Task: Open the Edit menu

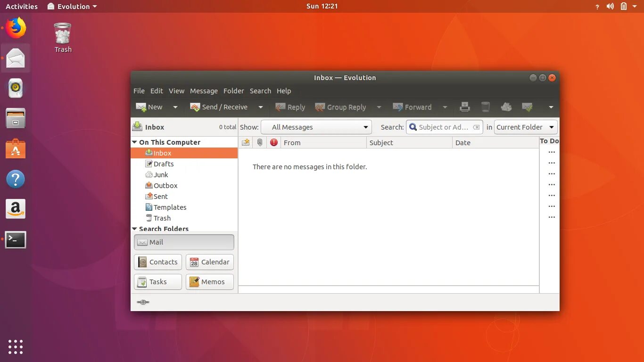Action: [x=157, y=91]
